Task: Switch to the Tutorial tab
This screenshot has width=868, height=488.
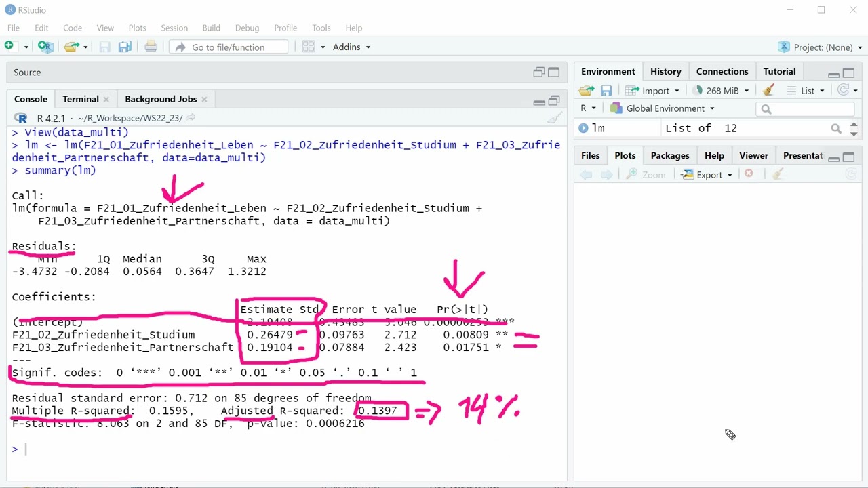Action: click(x=779, y=71)
